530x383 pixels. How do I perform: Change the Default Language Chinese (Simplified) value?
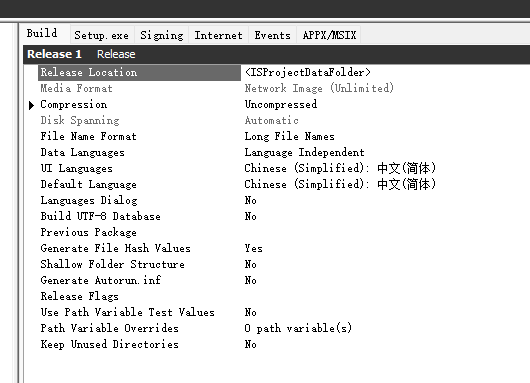click(x=340, y=185)
